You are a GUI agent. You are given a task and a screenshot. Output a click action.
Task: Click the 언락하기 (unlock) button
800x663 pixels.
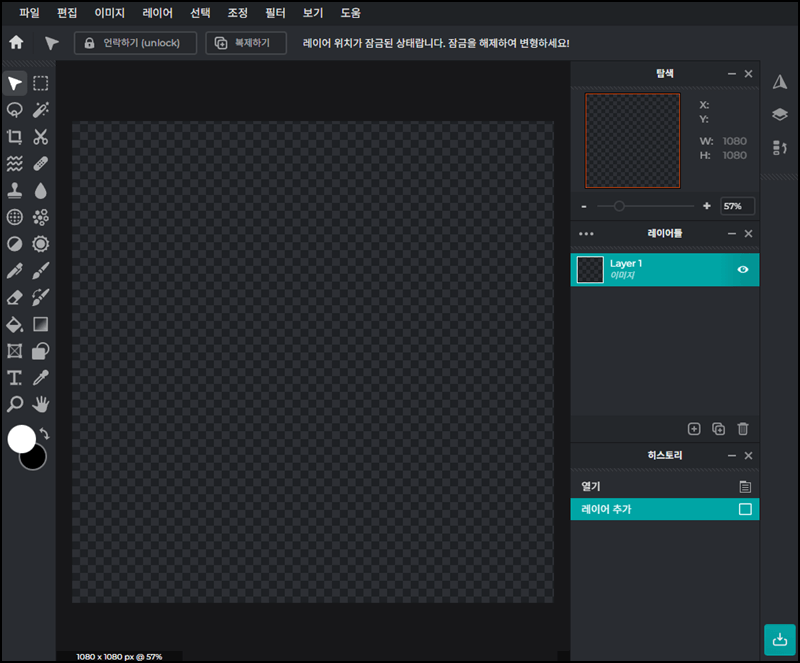coord(135,43)
